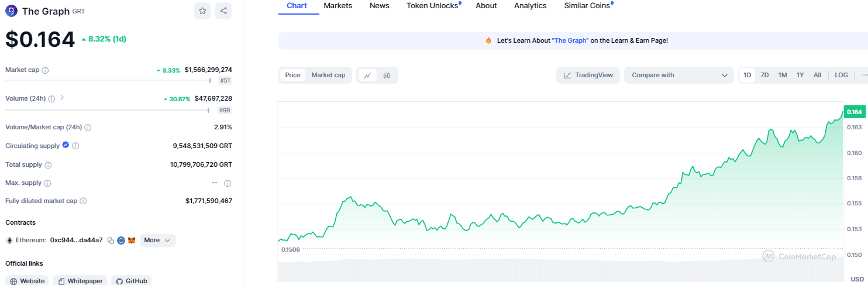Open the TradingView chart button

point(588,75)
